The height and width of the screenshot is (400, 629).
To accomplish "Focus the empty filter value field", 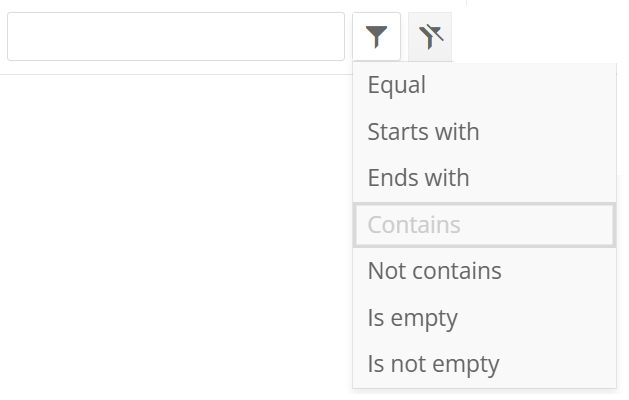I will click(176, 37).
